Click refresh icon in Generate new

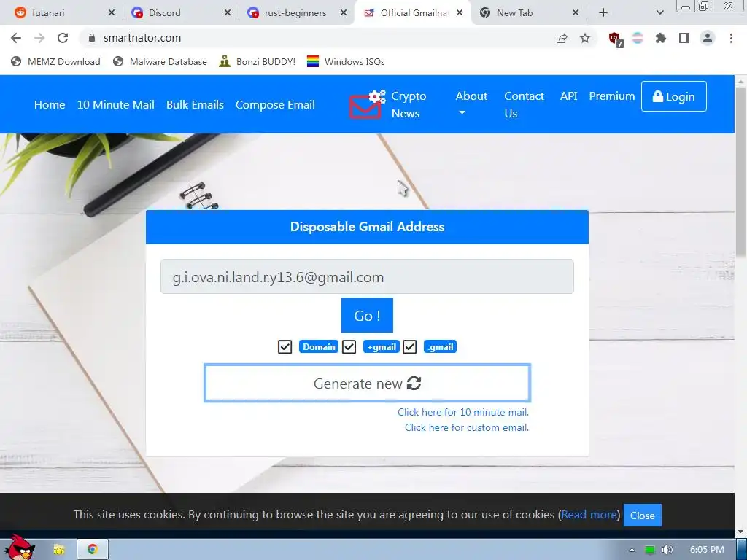(x=414, y=384)
